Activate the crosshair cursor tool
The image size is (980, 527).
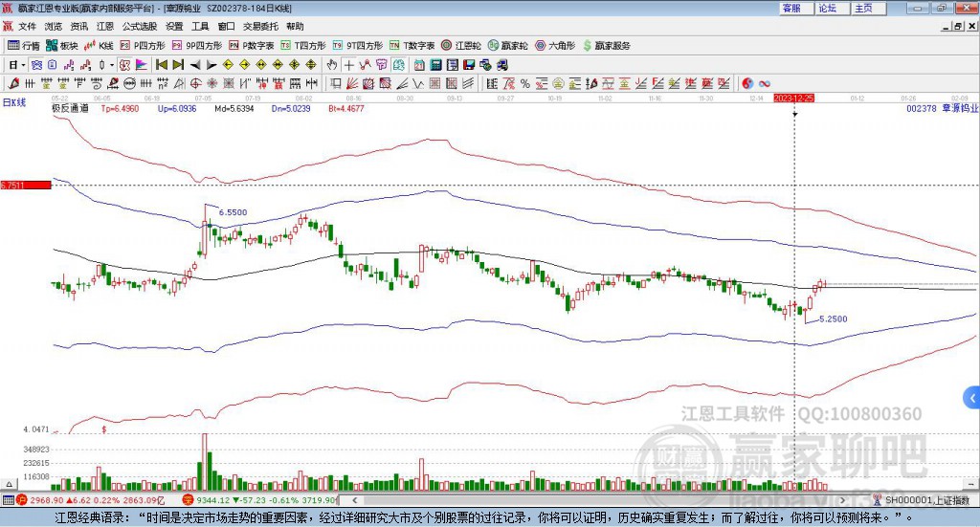coord(349,65)
